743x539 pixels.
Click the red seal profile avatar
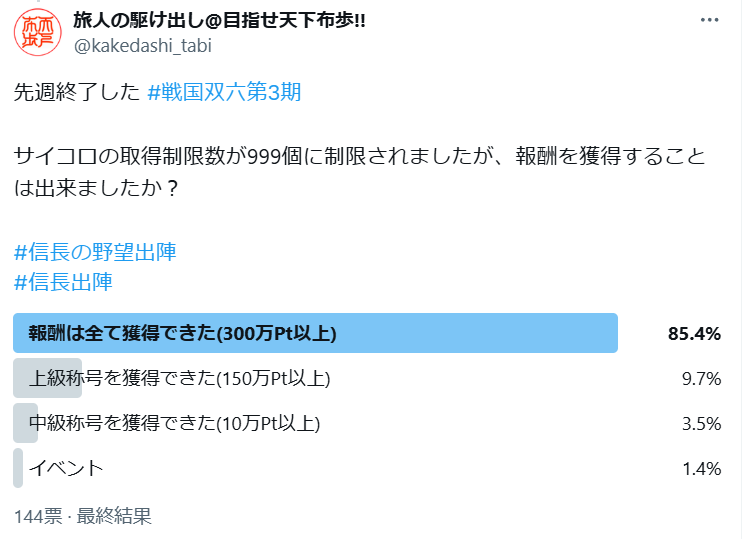coord(37,32)
